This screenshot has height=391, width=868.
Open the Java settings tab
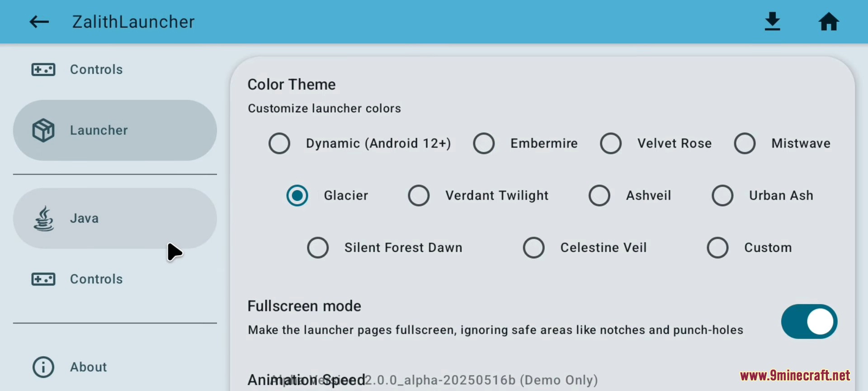click(115, 218)
